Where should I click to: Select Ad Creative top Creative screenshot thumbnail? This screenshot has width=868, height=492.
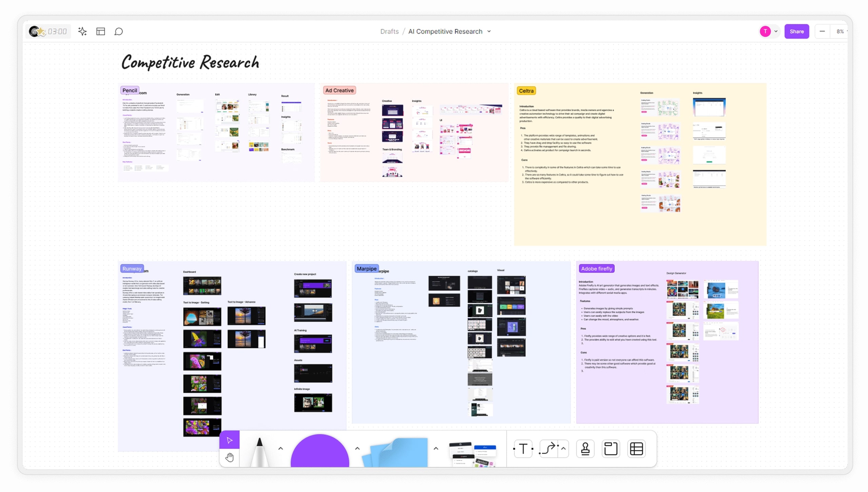[392, 110]
